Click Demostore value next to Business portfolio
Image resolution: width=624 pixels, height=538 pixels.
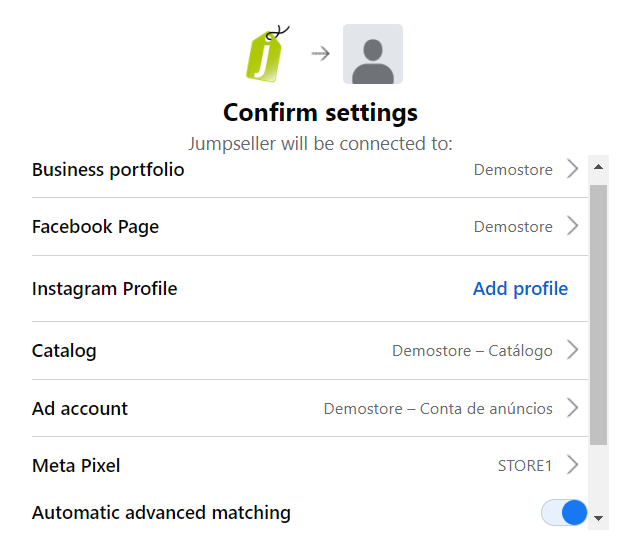click(x=513, y=170)
